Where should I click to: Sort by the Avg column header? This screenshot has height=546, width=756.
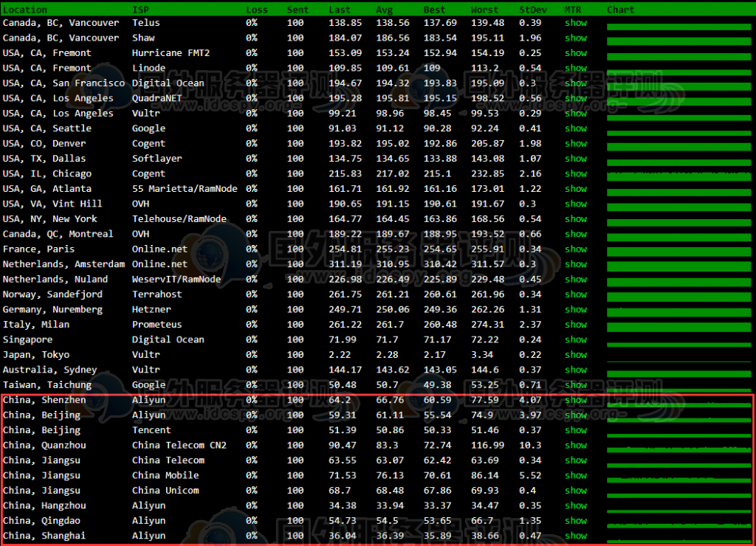385,10
